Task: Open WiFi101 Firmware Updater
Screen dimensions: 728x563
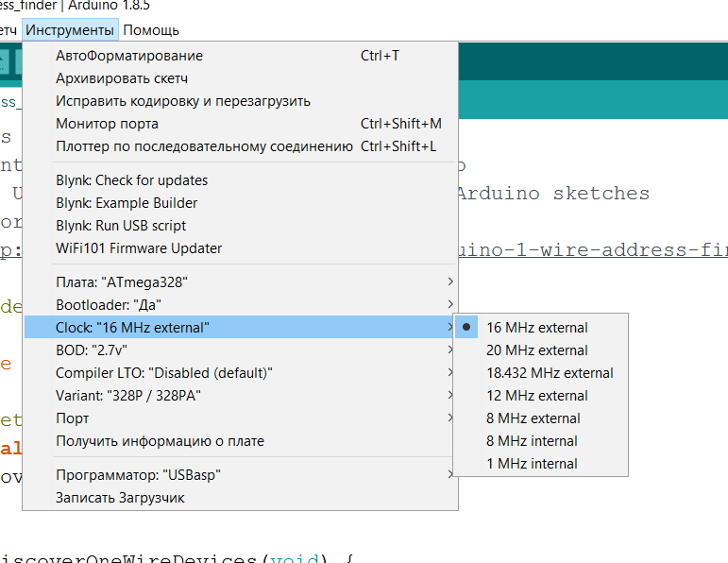Action: click(x=240, y=248)
